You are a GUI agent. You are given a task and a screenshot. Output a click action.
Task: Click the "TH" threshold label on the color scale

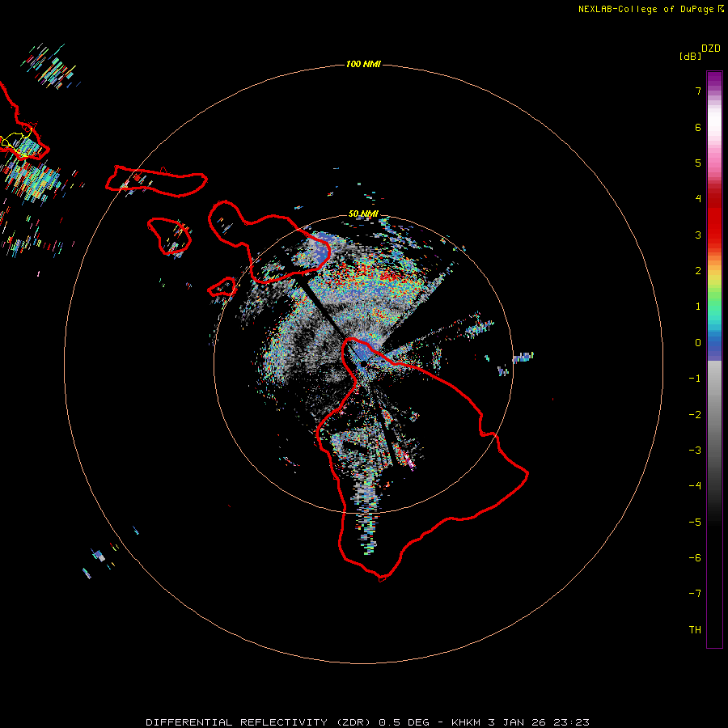[695, 630]
